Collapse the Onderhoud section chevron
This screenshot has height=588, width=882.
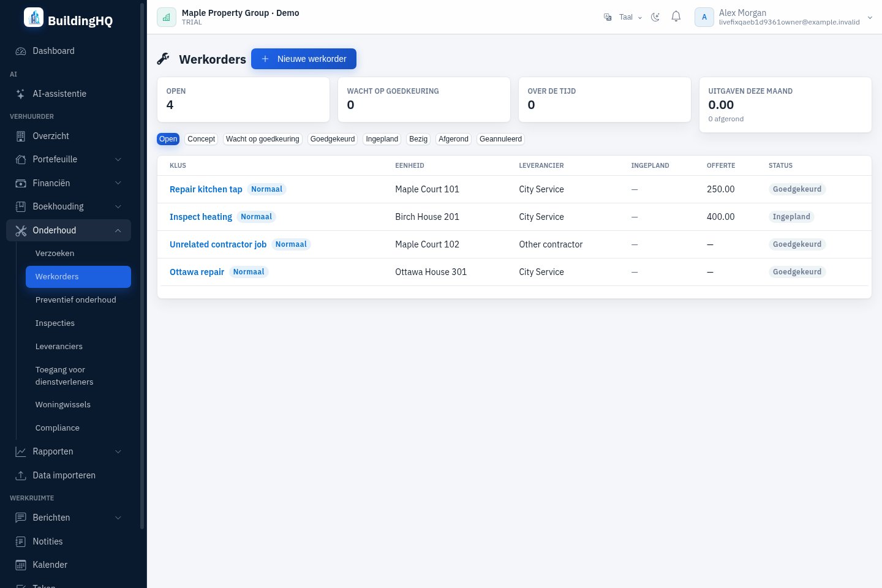tap(118, 230)
